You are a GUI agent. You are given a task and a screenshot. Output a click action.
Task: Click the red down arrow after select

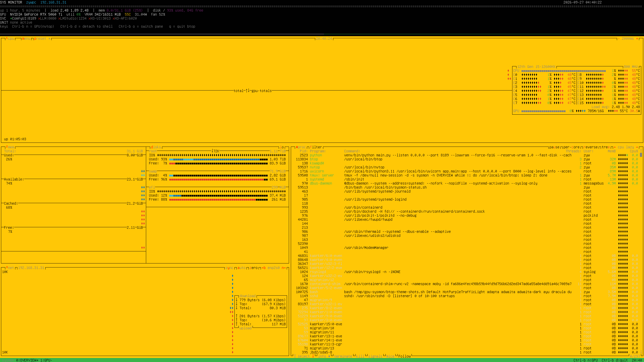313,356
